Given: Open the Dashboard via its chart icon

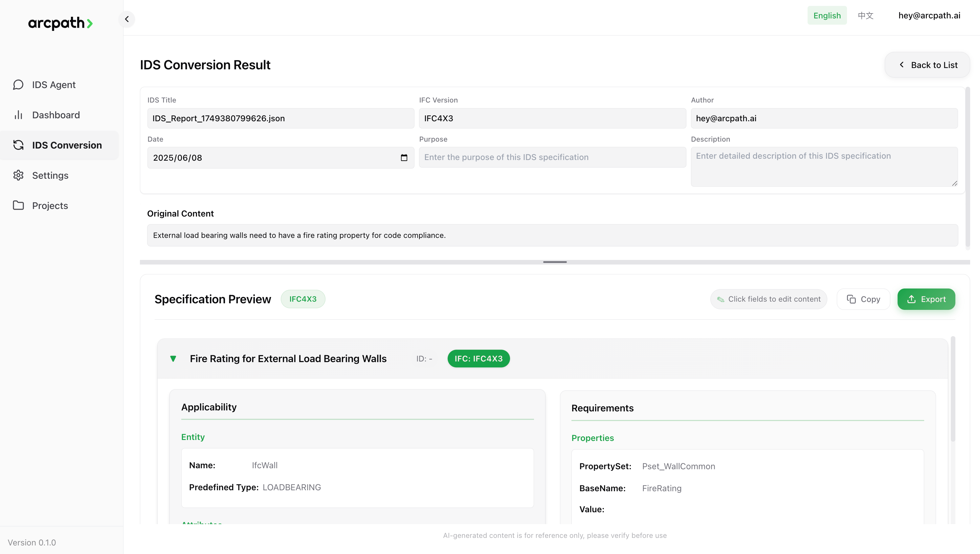Looking at the screenshot, I should (x=18, y=115).
